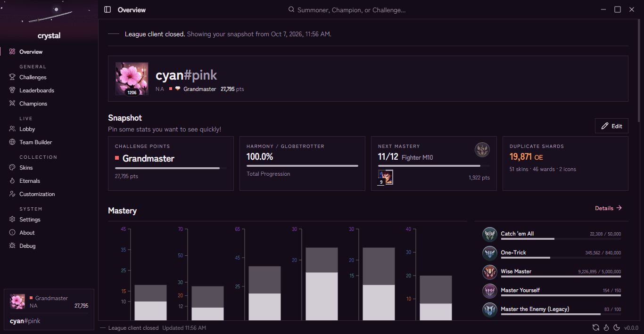Click the One-Trick challenge icon
The width and height of the screenshot is (644, 334).
pos(490,253)
